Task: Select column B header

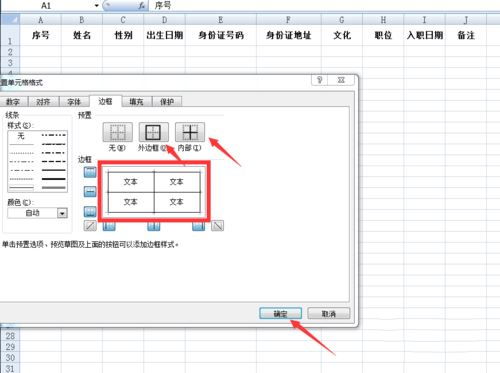Action: [x=82, y=20]
